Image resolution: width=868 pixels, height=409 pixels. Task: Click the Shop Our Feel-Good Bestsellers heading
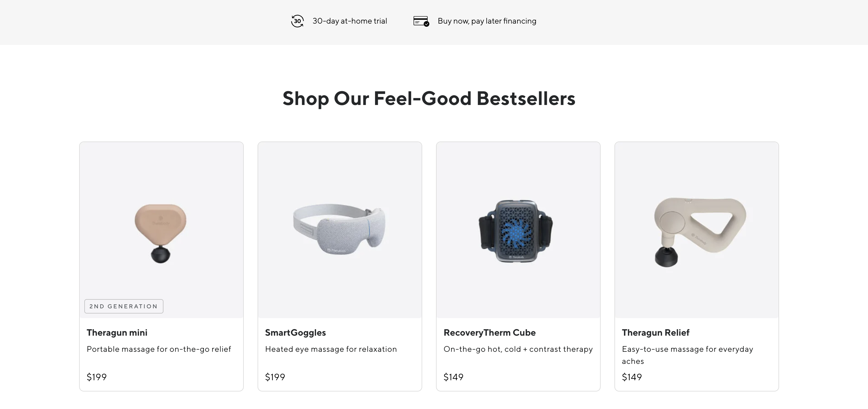click(429, 99)
